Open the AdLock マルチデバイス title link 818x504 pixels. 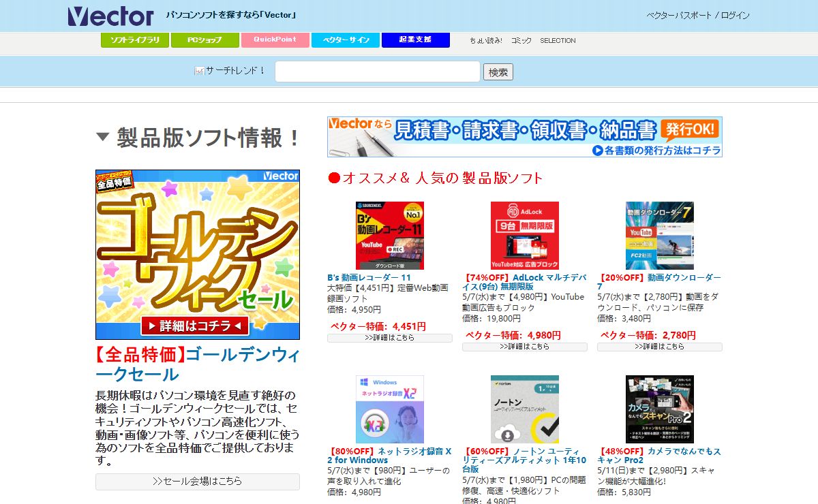(x=524, y=283)
